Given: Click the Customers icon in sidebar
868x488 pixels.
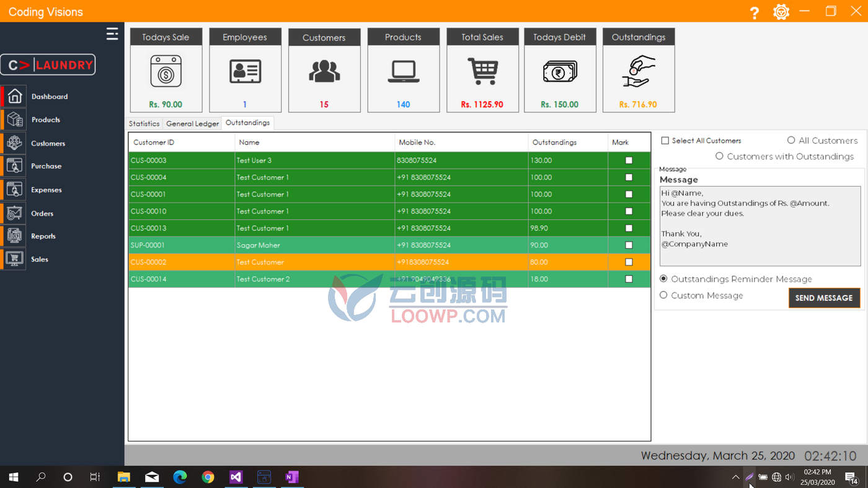Looking at the screenshot, I should 15,143.
